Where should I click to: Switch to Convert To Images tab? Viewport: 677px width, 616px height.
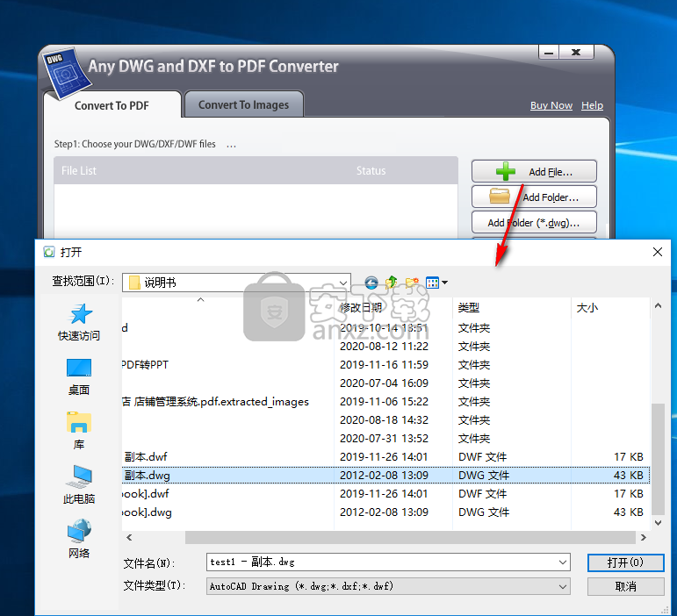[244, 104]
